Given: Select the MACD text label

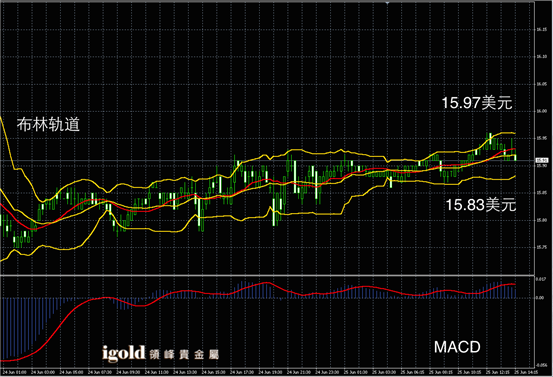Looking at the screenshot, I should coord(457,347).
